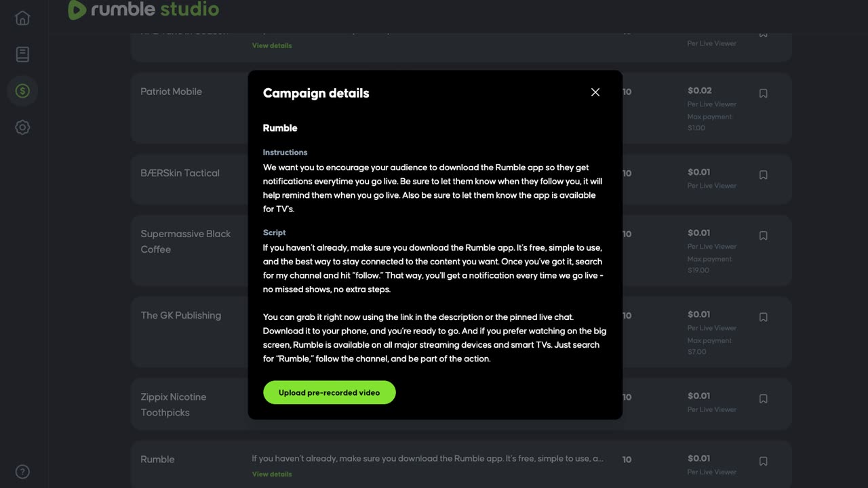The width and height of the screenshot is (868, 488).
Task: Select the BÆRSkin Tactical campaign name
Action: click(180, 173)
